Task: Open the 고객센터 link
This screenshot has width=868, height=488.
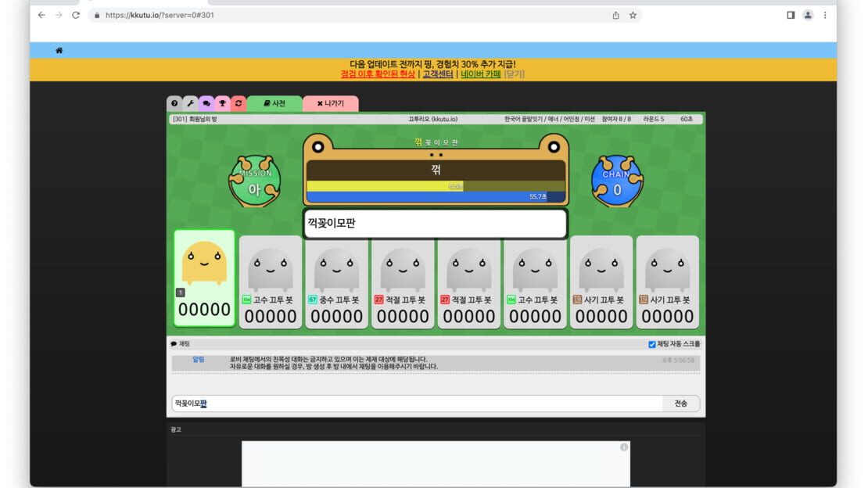Action: (x=438, y=74)
